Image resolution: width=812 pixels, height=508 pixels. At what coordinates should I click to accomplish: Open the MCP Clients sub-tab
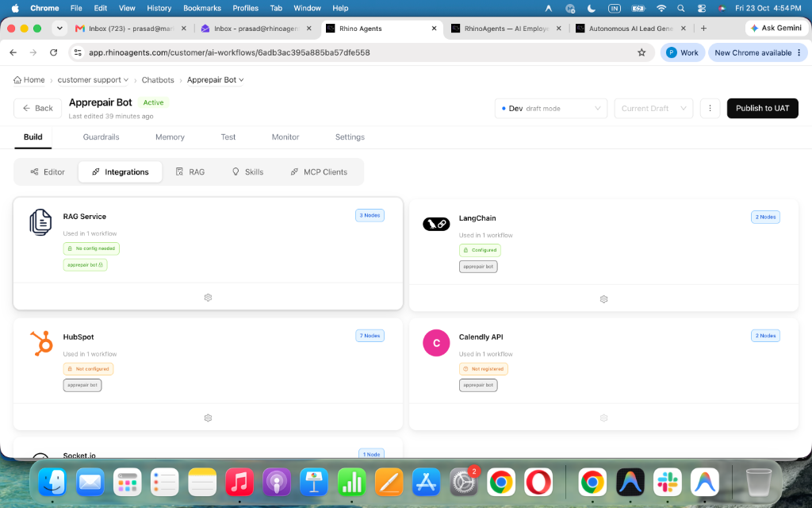(319, 171)
